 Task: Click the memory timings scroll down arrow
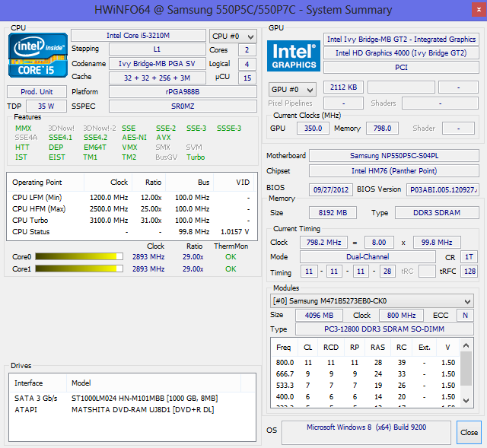[x=466, y=401]
